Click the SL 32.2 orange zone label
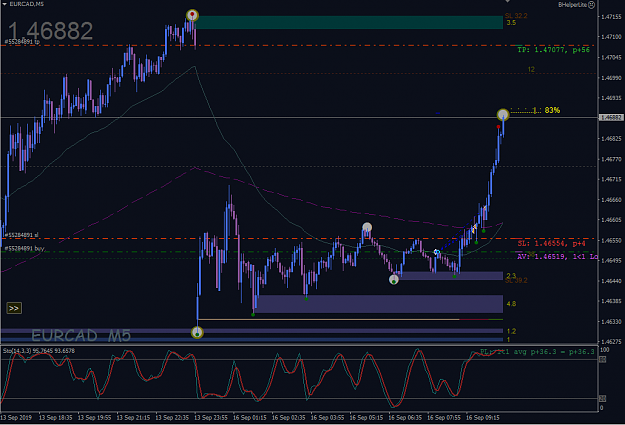 point(516,16)
